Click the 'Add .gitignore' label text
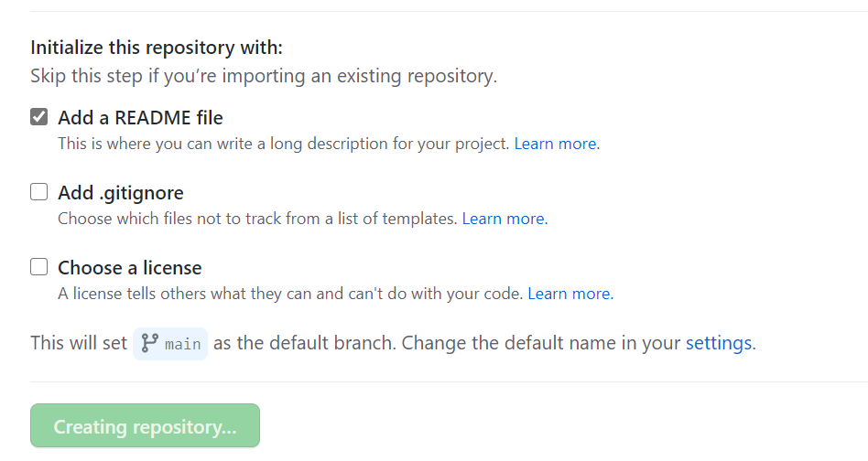868x461 pixels. coord(121,193)
